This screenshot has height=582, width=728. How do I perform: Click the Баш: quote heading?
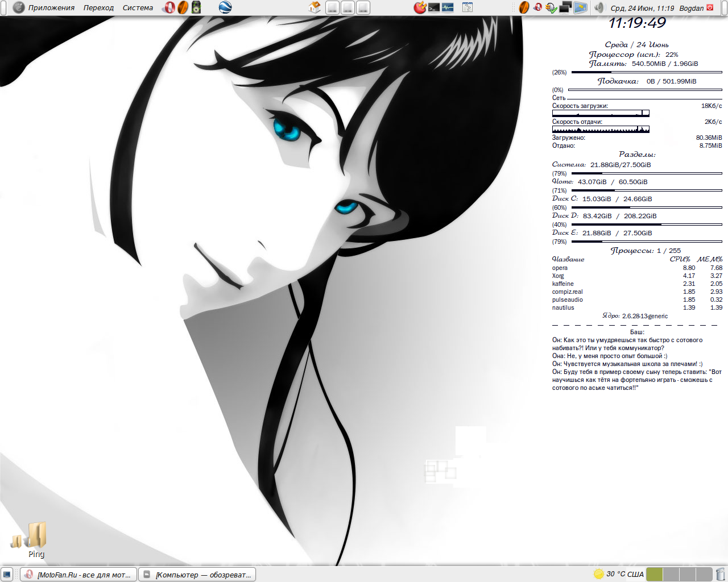[x=637, y=332]
